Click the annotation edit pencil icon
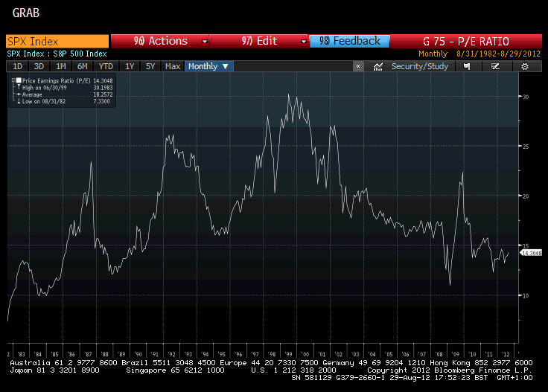This screenshot has width=548, height=392. pos(495,66)
